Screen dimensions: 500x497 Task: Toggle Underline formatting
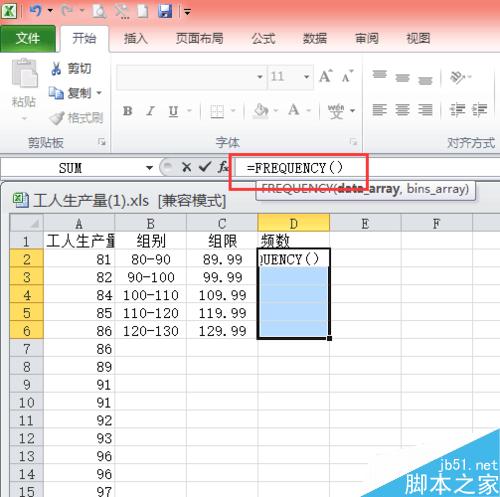(173, 111)
